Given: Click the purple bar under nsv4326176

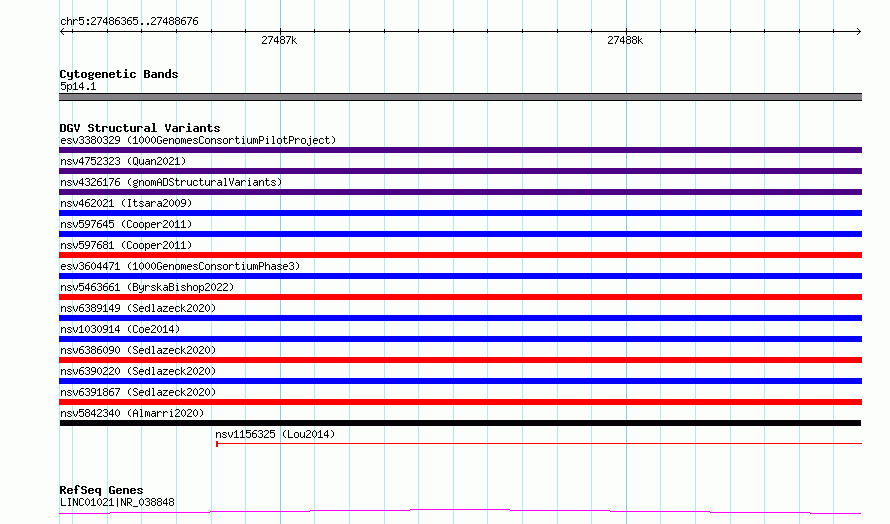Looking at the screenshot, I should 460,192.
